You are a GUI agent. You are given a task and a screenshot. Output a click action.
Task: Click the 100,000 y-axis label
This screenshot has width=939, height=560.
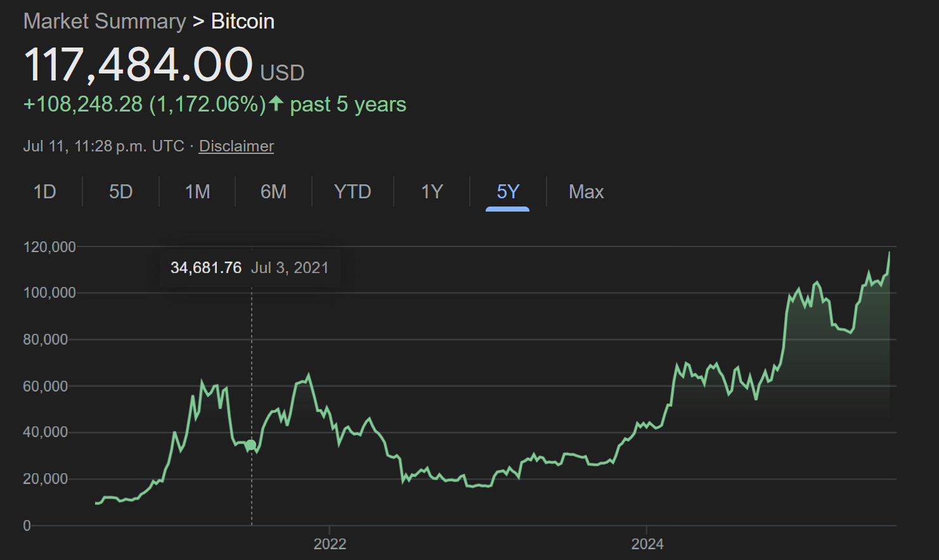(x=49, y=293)
